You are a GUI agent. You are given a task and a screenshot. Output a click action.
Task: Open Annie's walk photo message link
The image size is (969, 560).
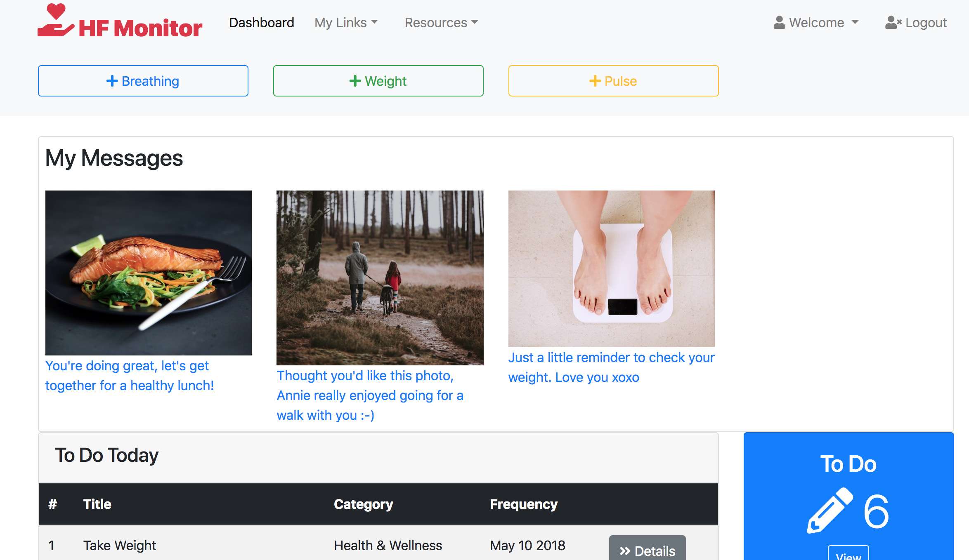(x=370, y=395)
